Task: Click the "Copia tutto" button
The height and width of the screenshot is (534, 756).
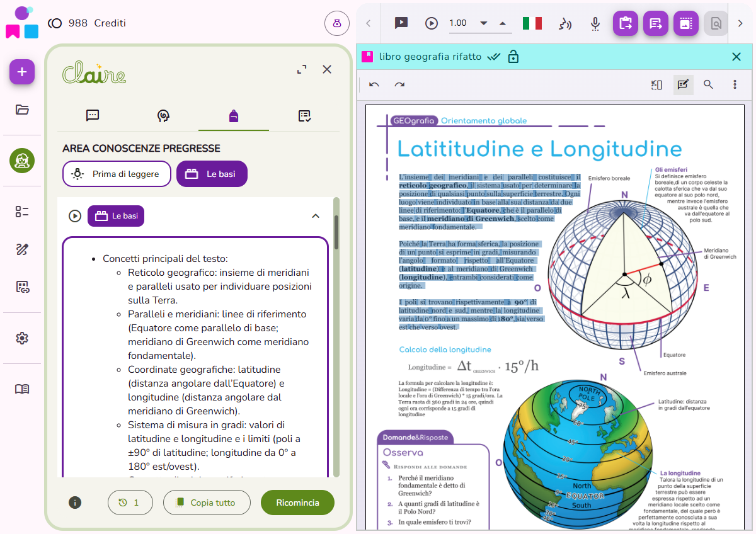Action: [x=207, y=503]
